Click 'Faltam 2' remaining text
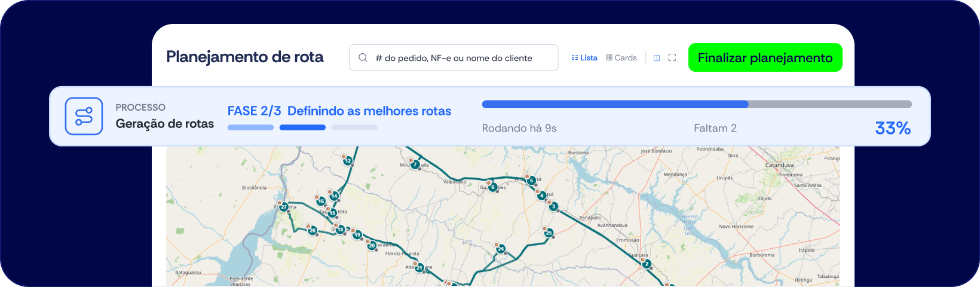980x287 pixels. tap(715, 128)
